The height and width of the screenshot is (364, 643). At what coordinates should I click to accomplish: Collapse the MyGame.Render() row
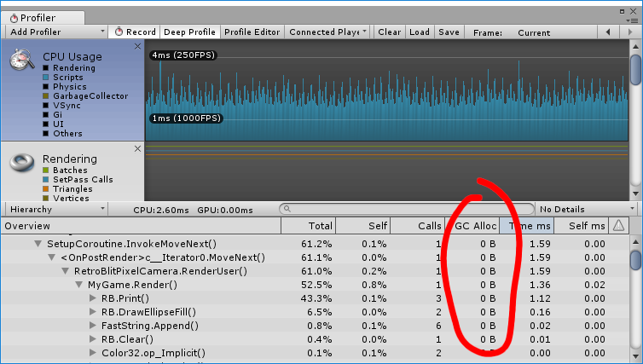pyautogui.click(x=78, y=285)
